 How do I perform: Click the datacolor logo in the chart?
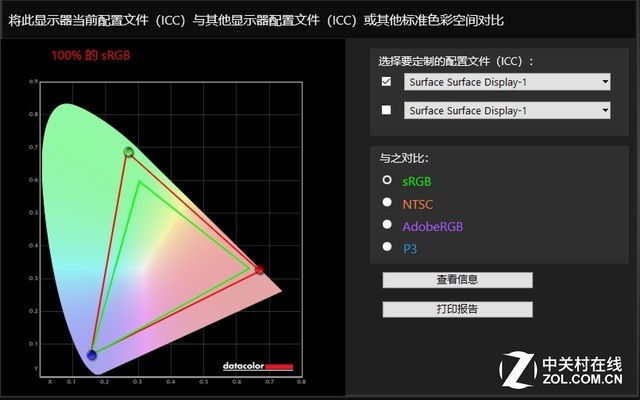[258, 366]
